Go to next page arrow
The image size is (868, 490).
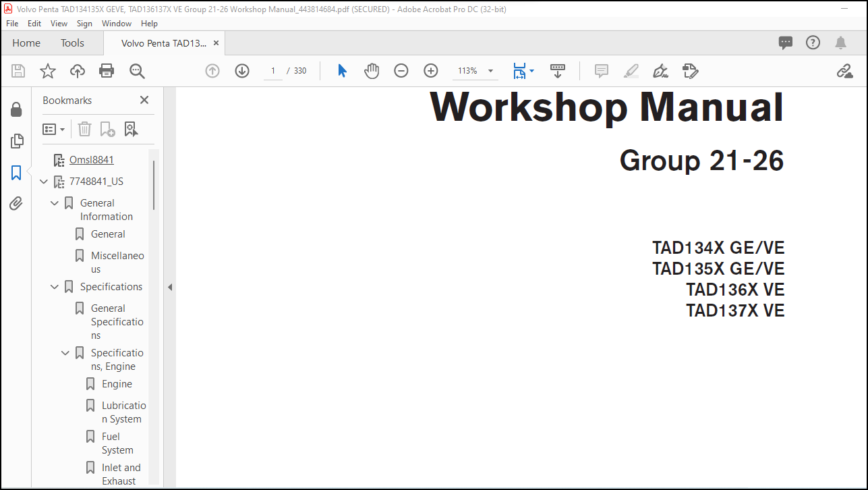(242, 71)
